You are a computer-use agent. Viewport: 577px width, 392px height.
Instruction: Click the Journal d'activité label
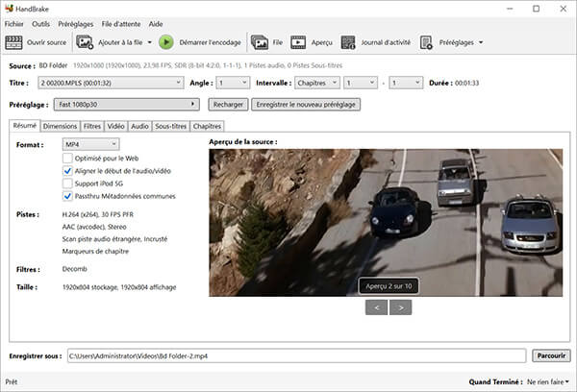(x=386, y=42)
